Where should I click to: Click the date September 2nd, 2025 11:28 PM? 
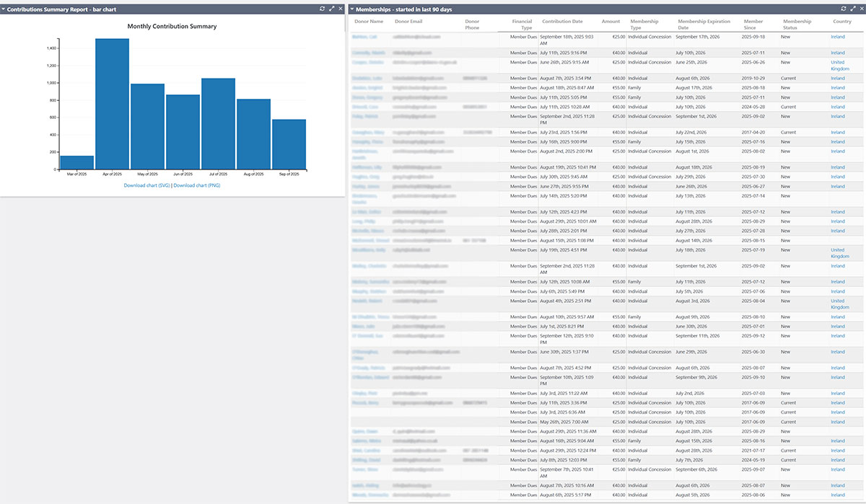click(567, 119)
